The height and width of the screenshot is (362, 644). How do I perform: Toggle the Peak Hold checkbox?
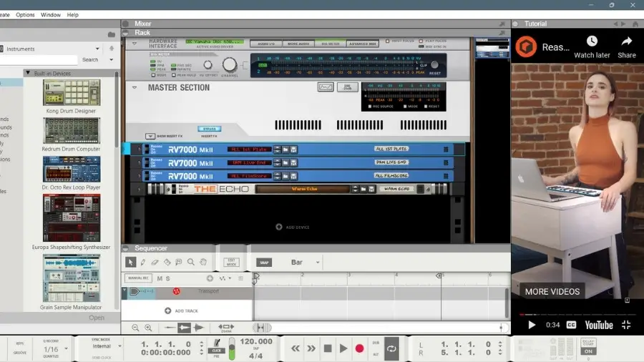pos(174,75)
